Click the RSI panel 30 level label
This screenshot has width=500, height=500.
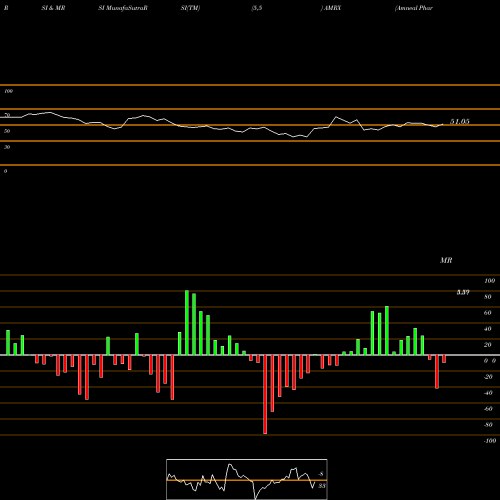(7, 147)
